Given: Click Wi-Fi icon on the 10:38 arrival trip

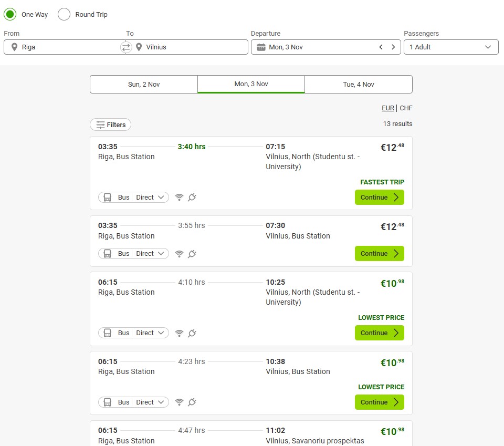Looking at the screenshot, I should pos(179,402).
